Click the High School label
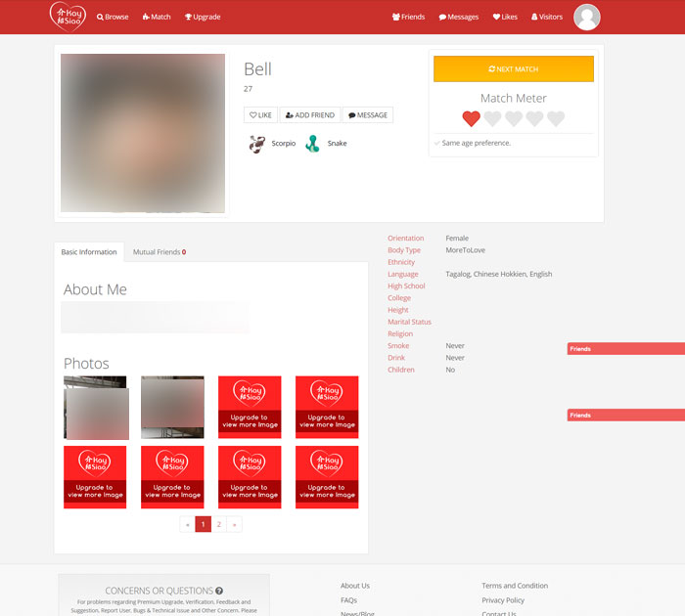 coord(406,286)
